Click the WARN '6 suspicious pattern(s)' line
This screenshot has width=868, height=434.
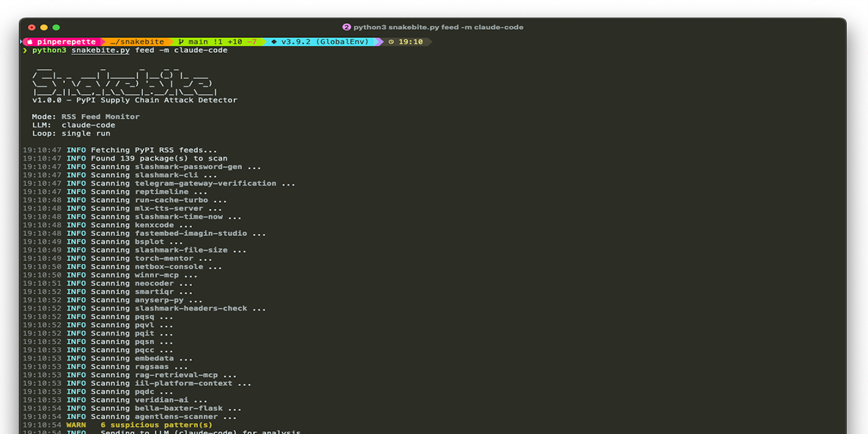[x=117, y=425]
